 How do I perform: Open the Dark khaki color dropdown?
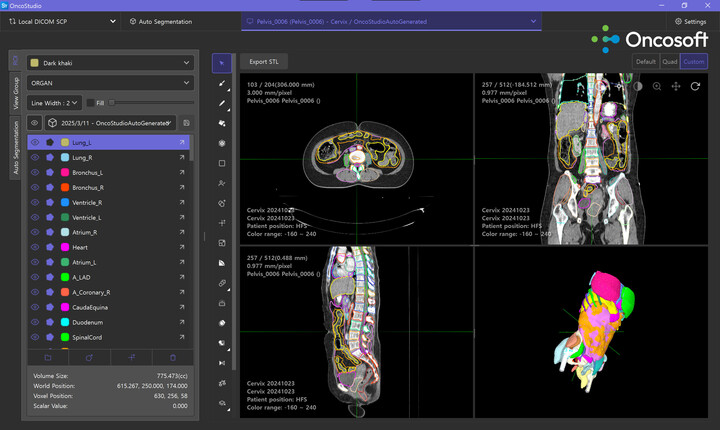click(110, 63)
